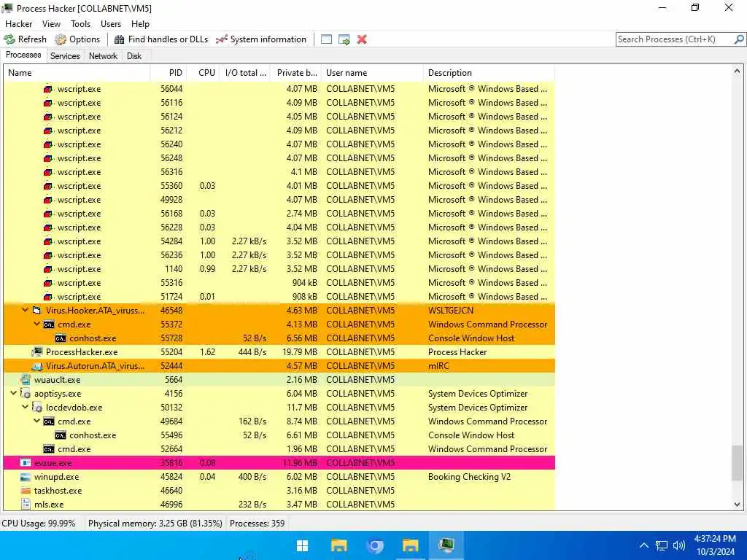This screenshot has width=747, height=560.
Task: Click the find window and thread icon
Action: click(x=344, y=39)
